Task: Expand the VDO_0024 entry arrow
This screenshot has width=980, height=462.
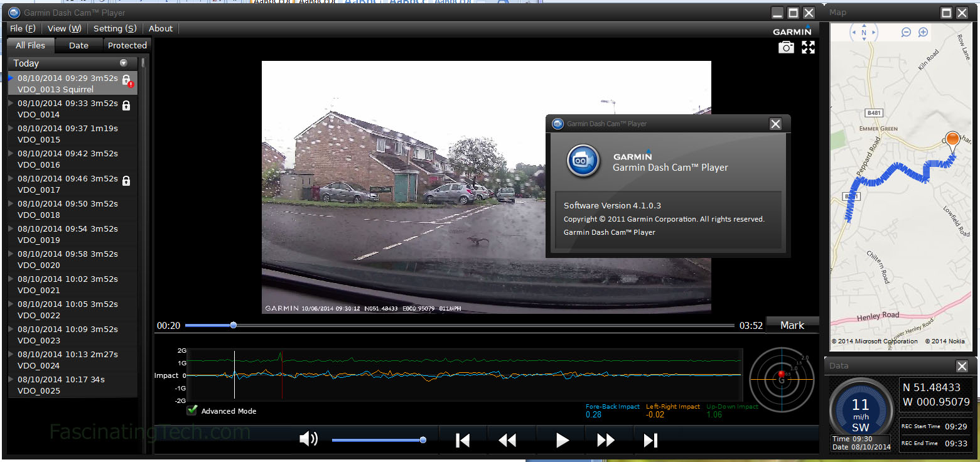Action: pyautogui.click(x=11, y=354)
